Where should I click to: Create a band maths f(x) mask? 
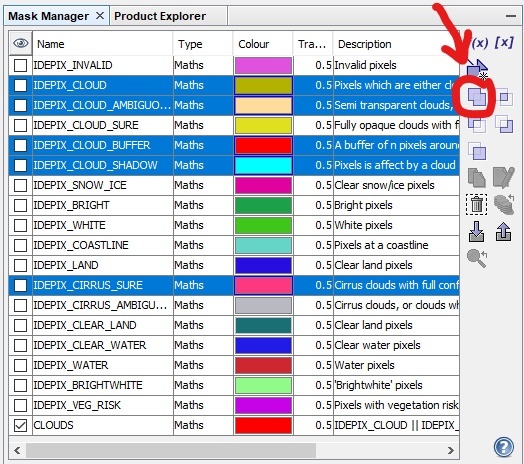click(x=478, y=43)
